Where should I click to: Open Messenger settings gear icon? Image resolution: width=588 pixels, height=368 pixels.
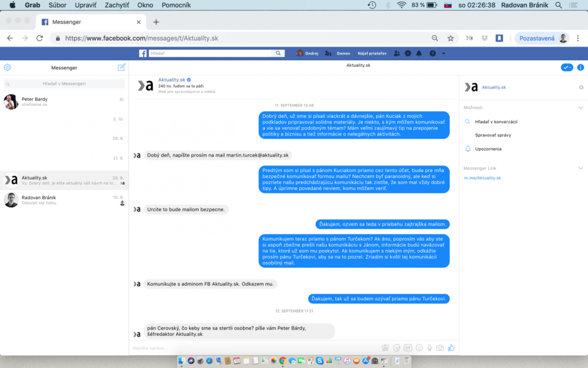[7, 68]
